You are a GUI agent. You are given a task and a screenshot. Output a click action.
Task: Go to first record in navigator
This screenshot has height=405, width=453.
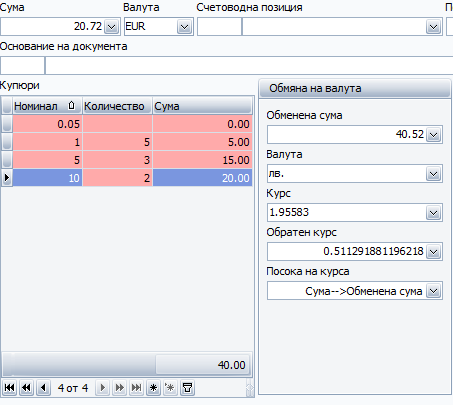(x=9, y=388)
